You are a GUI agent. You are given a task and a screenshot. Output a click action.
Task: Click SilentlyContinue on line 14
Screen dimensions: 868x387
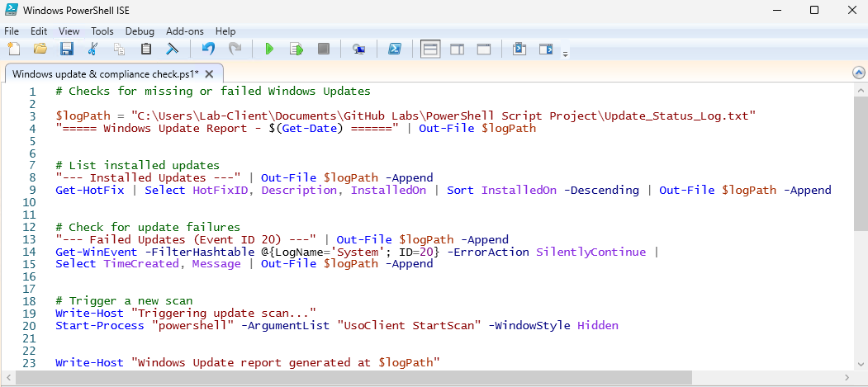pyautogui.click(x=591, y=252)
